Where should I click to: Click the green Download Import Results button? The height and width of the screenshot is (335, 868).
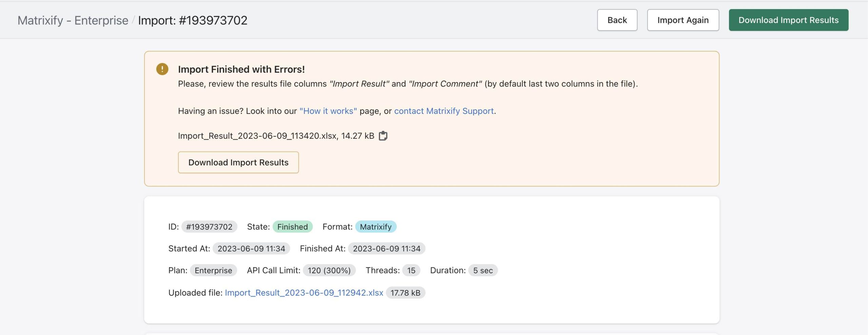point(788,20)
